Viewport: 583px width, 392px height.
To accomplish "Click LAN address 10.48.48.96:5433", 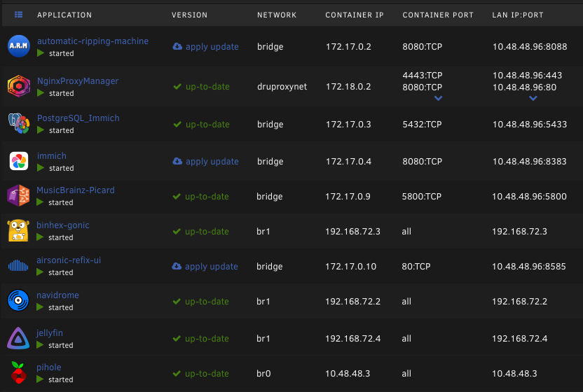I will tap(530, 124).
